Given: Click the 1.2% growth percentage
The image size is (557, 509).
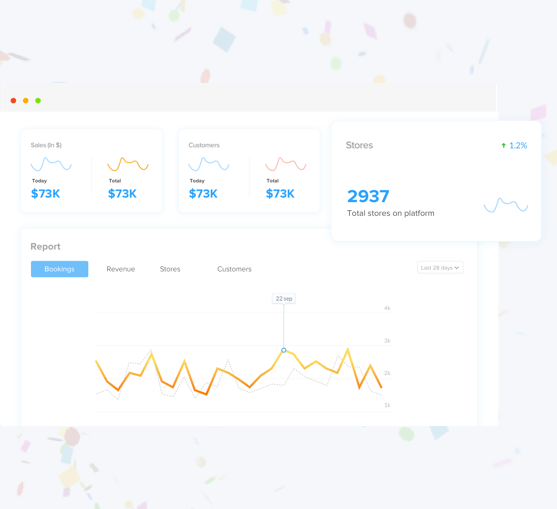Looking at the screenshot, I should 518,145.
